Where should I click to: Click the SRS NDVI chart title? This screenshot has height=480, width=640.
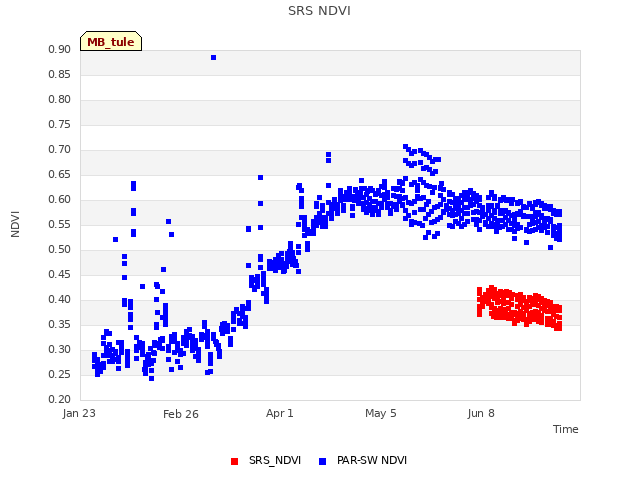319,11
